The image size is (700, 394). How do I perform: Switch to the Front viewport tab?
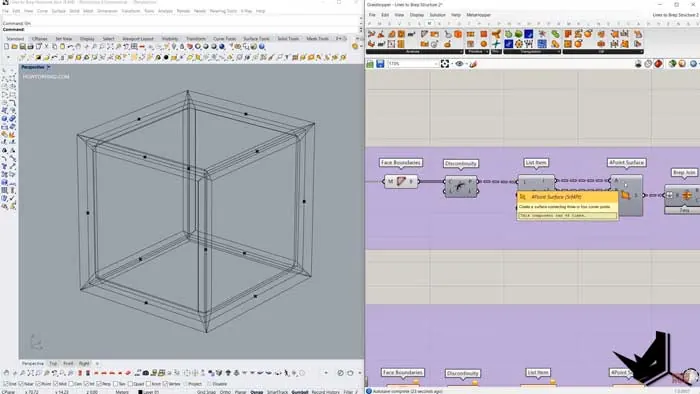coord(68,364)
